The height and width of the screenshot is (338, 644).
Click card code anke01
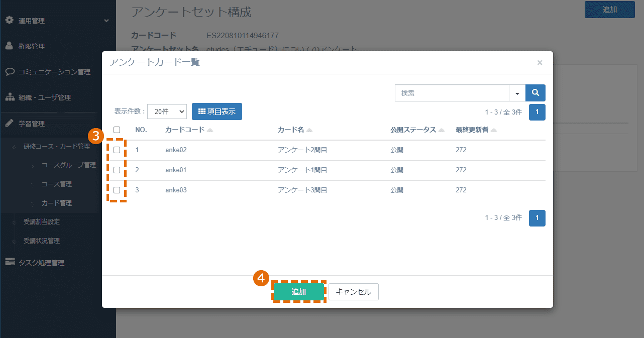click(x=176, y=170)
